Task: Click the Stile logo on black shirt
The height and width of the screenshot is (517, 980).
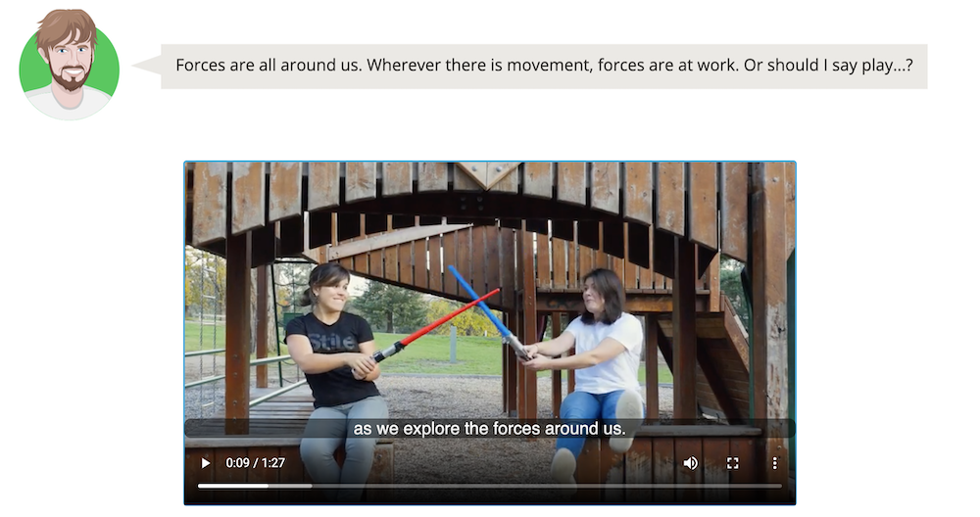Action: point(330,342)
